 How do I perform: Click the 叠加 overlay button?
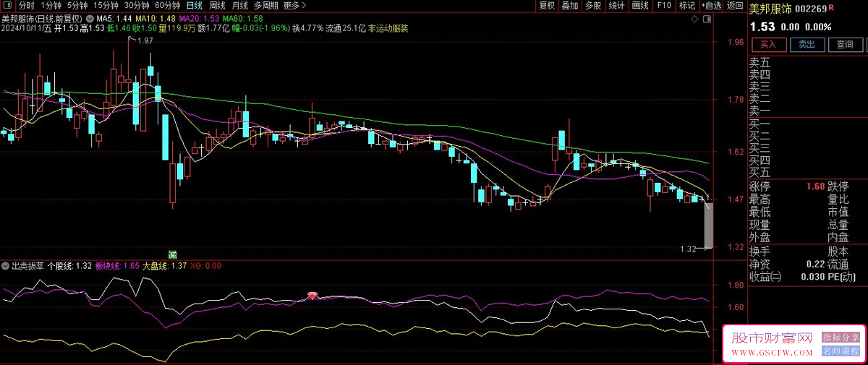pyautogui.click(x=570, y=5)
